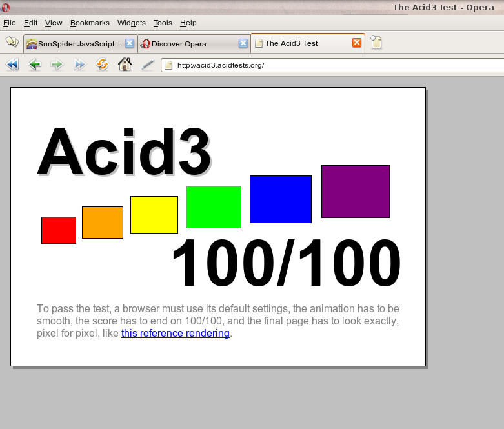
Task: Click the "To pass the test" paragraph text
Action: (x=218, y=321)
